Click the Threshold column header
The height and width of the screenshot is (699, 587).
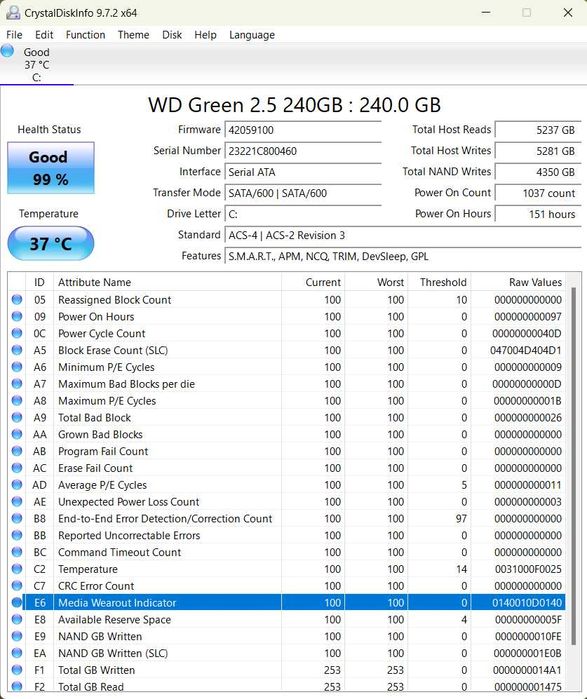coord(439,282)
